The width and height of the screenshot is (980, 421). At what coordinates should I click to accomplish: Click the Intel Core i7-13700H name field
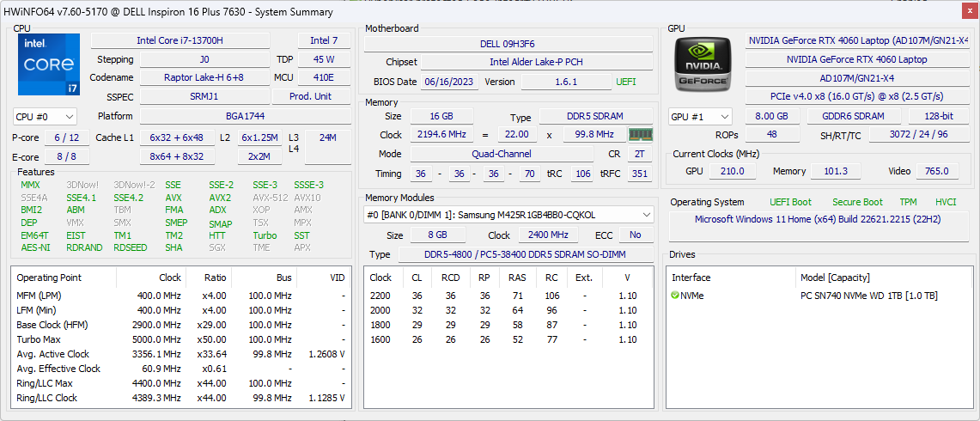click(x=180, y=40)
